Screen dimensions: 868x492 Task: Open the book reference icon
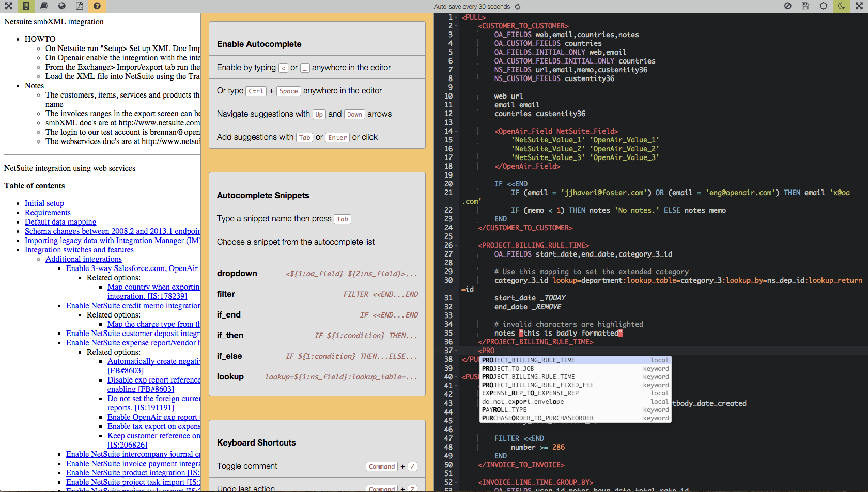(x=44, y=6)
